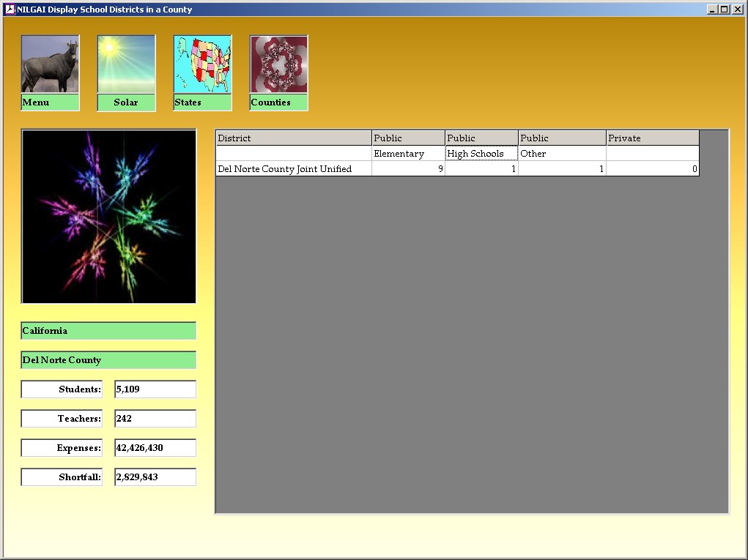Click the NILGAI app icon in title bar
This screenshot has height=560, width=748.
click(10, 10)
